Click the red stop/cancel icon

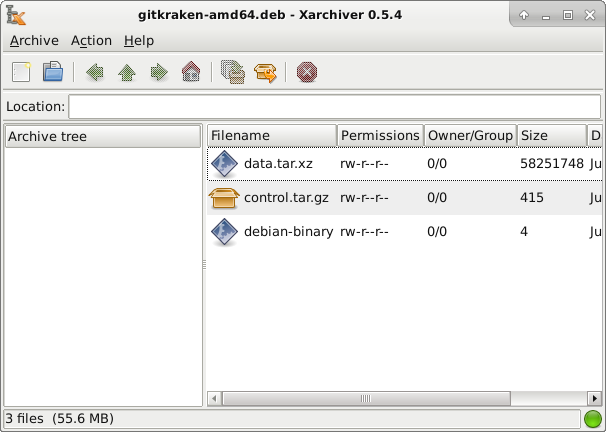(x=307, y=72)
